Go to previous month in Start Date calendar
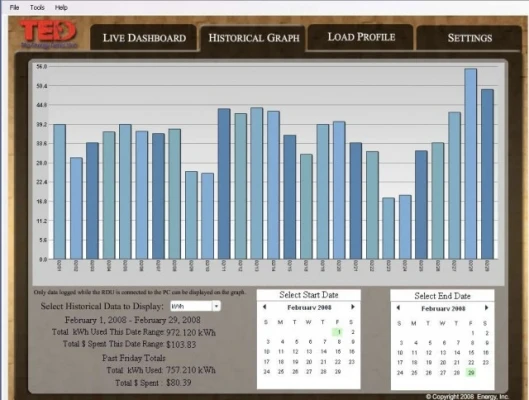Screen dimensions: 529x400 [264, 307]
